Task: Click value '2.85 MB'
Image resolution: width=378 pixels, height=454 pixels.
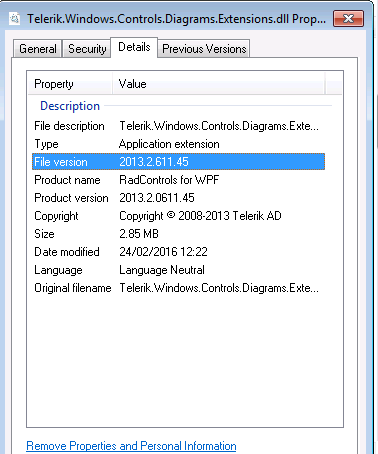Action: [x=139, y=234]
